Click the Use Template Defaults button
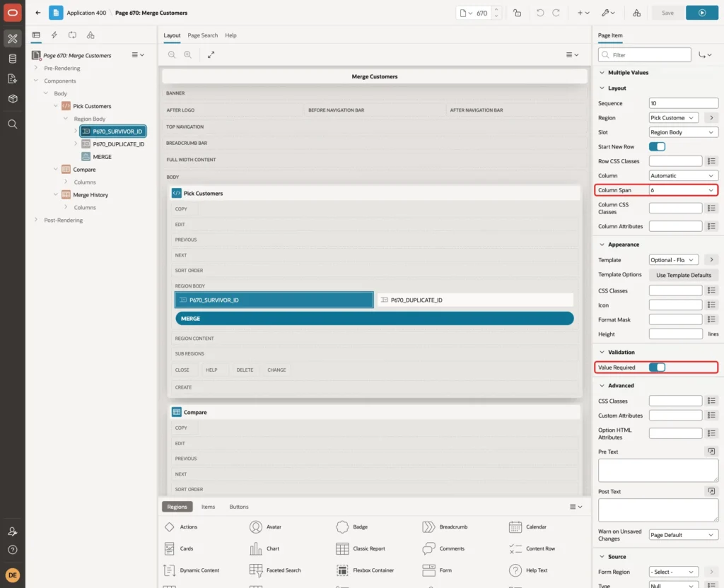This screenshot has height=588, width=724. tap(684, 275)
